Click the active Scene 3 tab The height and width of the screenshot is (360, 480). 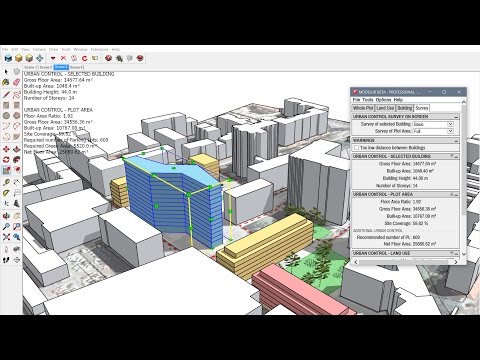point(61,67)
